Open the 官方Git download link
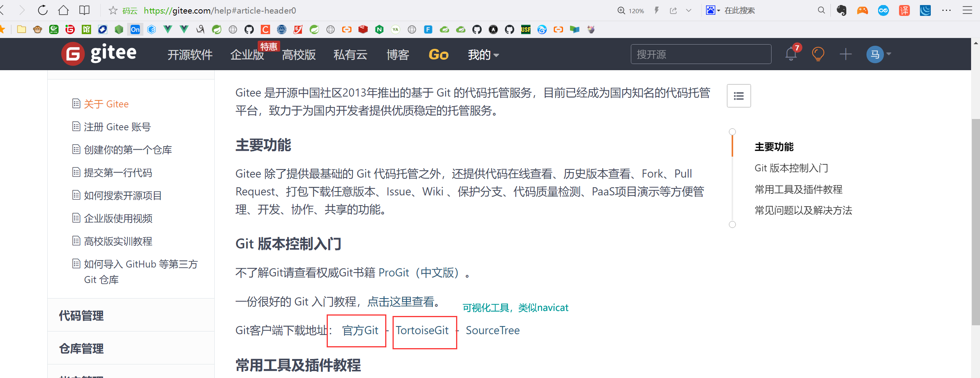The image size is (980, 378). (x=360, y=330)
